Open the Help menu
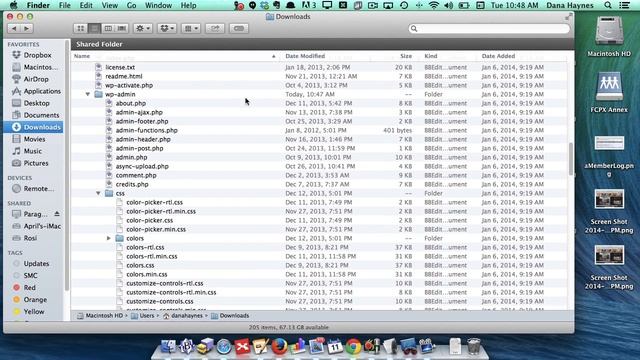This screenshot has width=640, height=360. click(x=188, y=5)
